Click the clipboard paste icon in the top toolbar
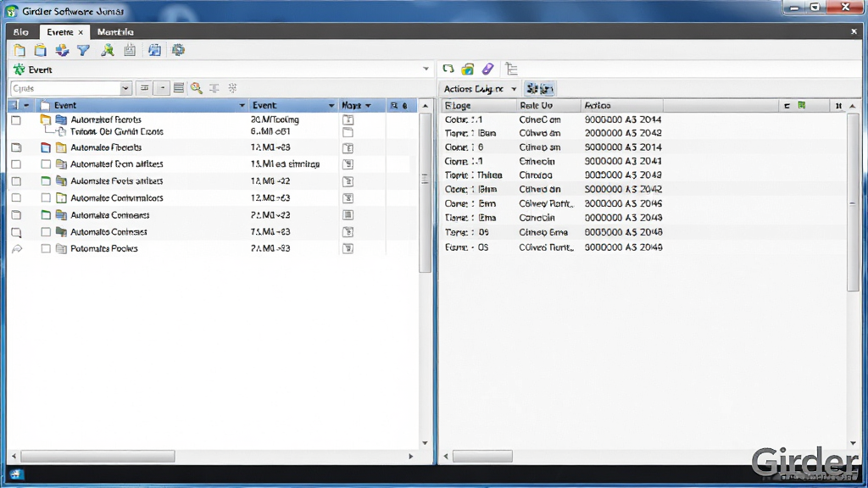This screenshot has height=488, width=868. (41, 50)
